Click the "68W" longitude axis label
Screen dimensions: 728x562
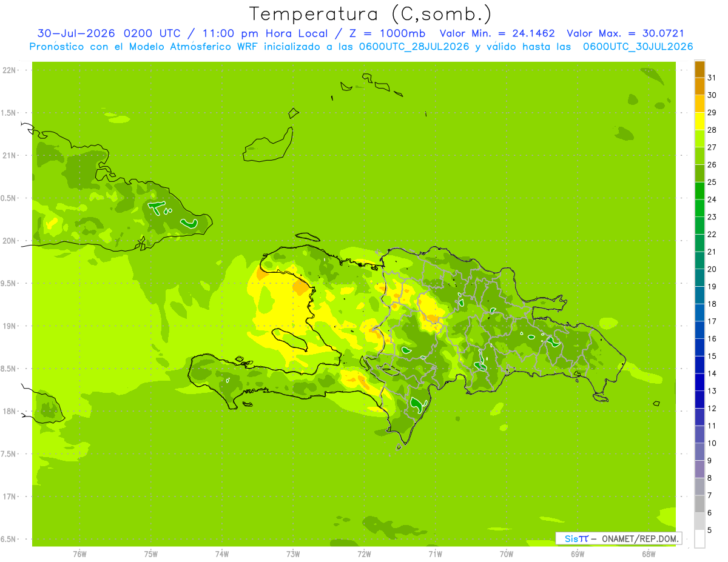click(649, 554)
